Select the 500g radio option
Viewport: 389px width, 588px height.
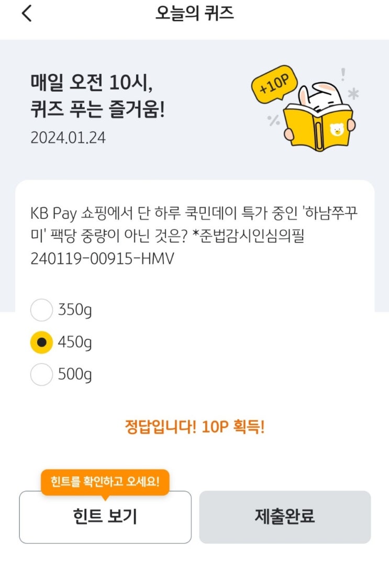pyautogui.click(x=41, y=374)
